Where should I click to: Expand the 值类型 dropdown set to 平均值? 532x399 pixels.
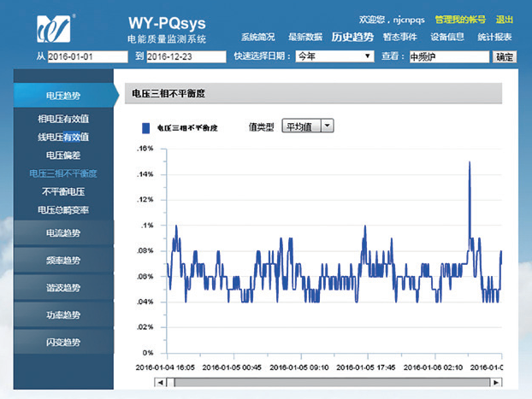pyautogui.click(x=308, y=126)
